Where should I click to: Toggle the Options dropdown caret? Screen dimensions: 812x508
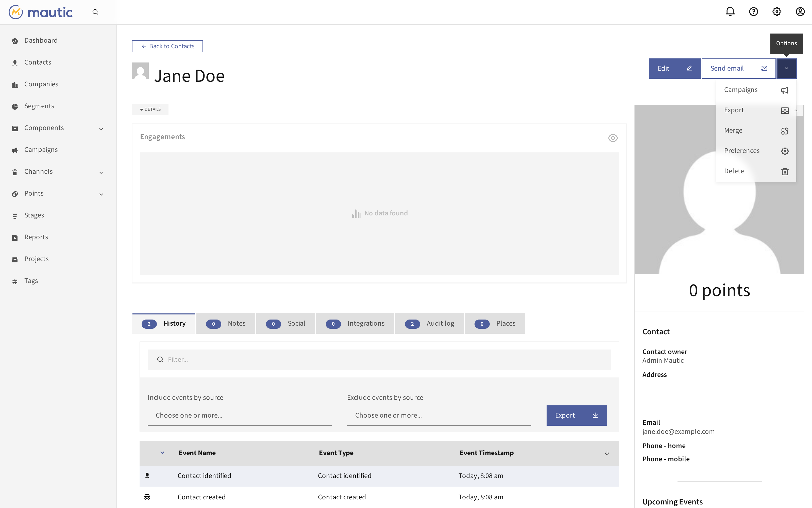coord(786,68)
